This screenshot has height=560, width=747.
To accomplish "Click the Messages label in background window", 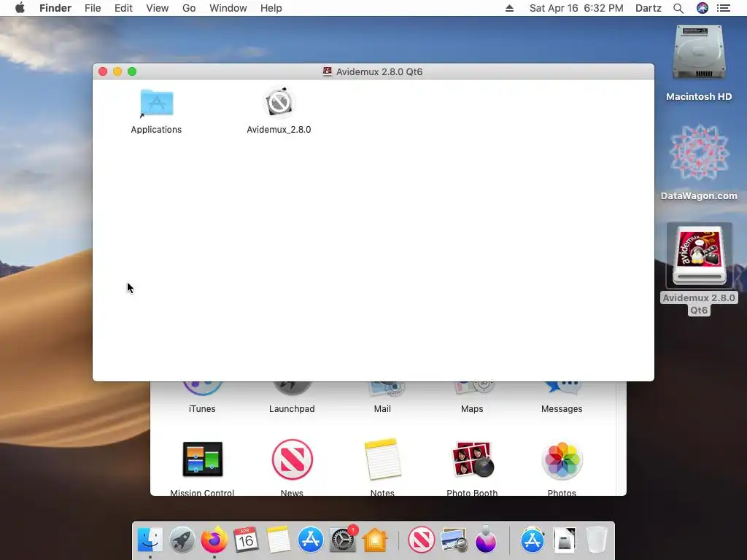I will (x=562, y=408).
